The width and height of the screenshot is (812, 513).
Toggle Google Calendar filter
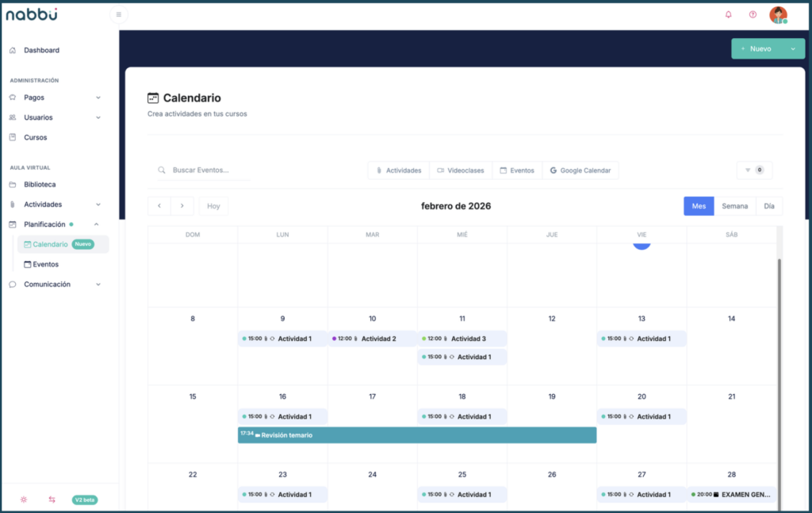tap(580, 170)
